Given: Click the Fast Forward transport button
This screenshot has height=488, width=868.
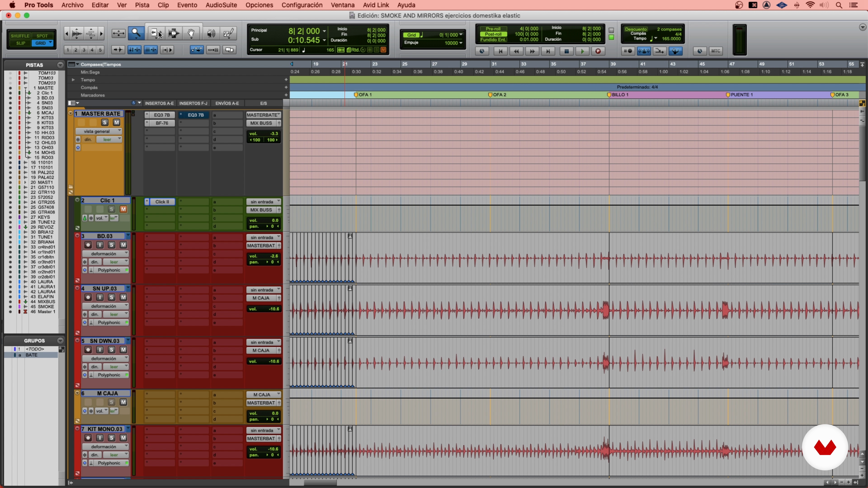Looking at the screenshot, I should pos(532,51).
